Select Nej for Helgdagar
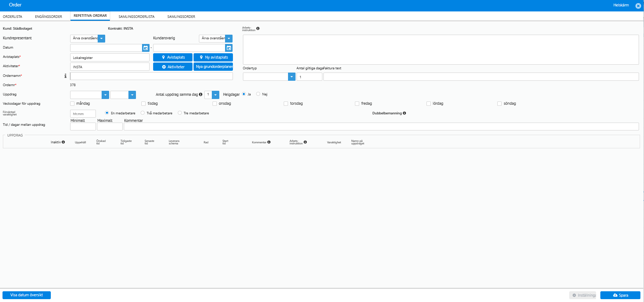The width and height of the screenshot is (644, 302). 258,94
